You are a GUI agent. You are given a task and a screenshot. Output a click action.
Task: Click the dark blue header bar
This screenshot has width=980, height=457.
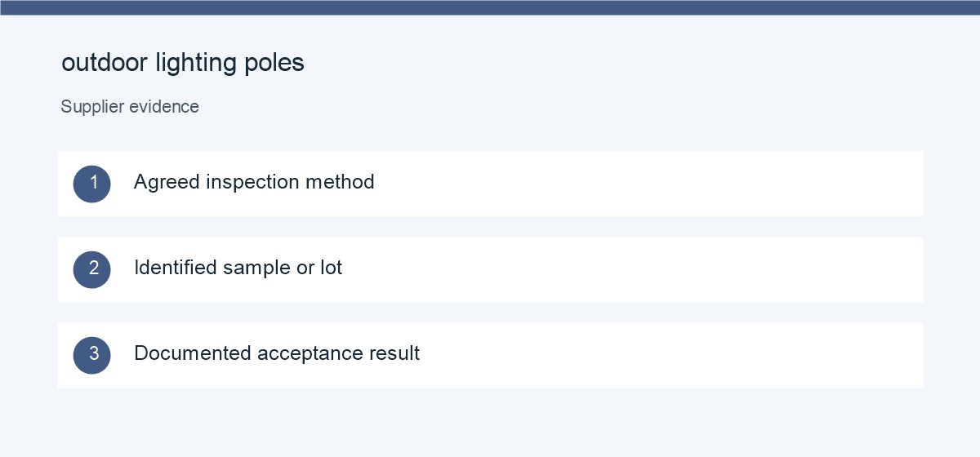tap(490, 7)
